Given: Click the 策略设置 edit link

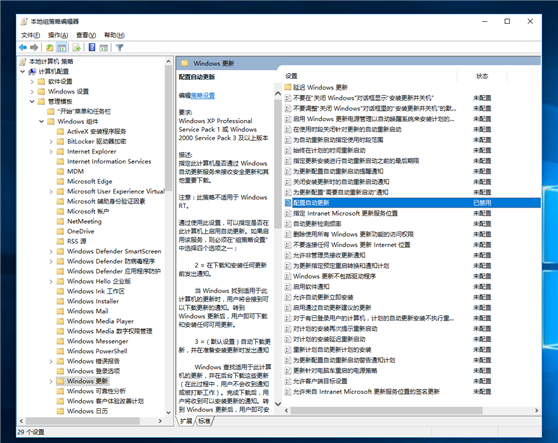Looking at the screenshot, I should tap(203, 95).
